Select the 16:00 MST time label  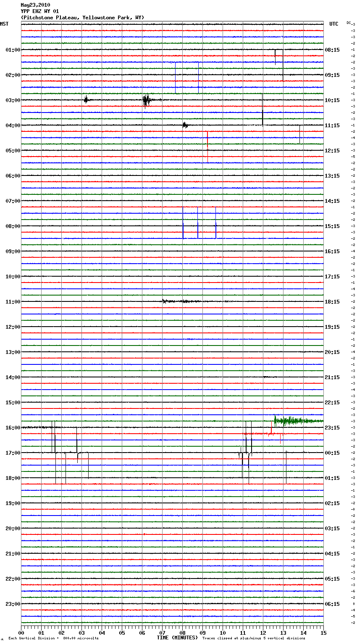click(x=13, y=428)
